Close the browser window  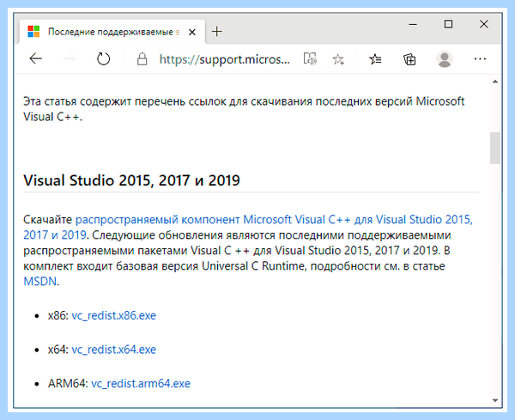[x=484, y=24]
